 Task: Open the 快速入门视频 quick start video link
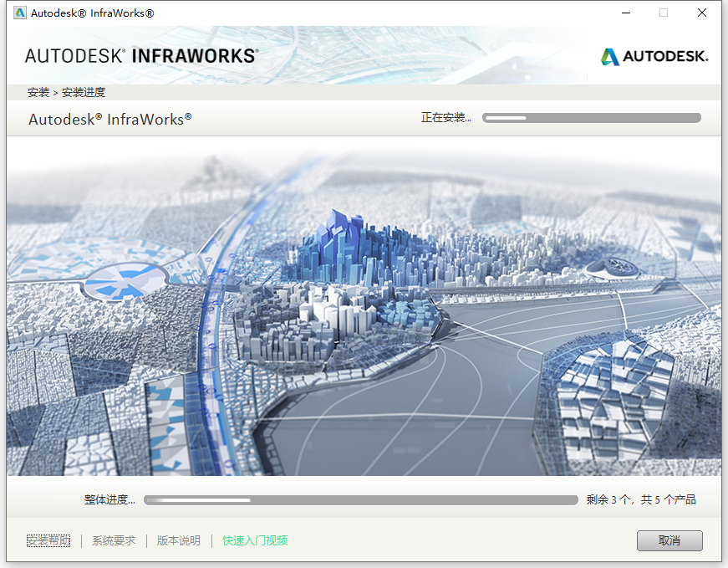pyautogui.click(x=255, y=540)
